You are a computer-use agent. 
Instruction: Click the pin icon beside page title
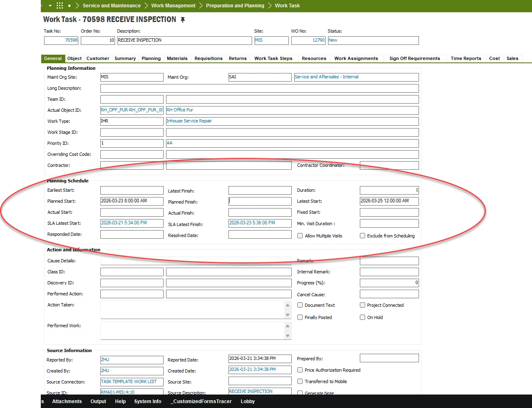(x=183, y=20)
